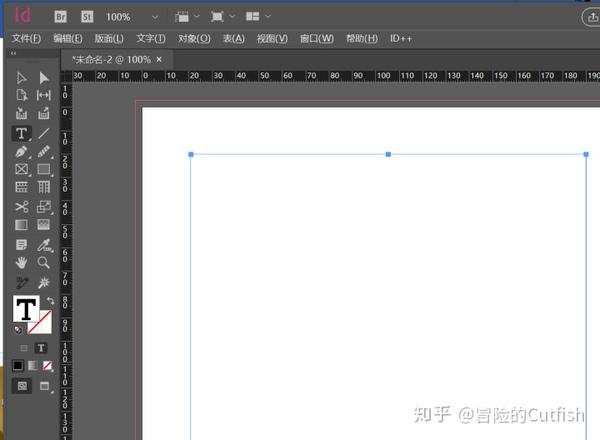The height and width of the screenshot is (440, 600).
Task: Open the 表(A) menu
Action: [234, 38]
